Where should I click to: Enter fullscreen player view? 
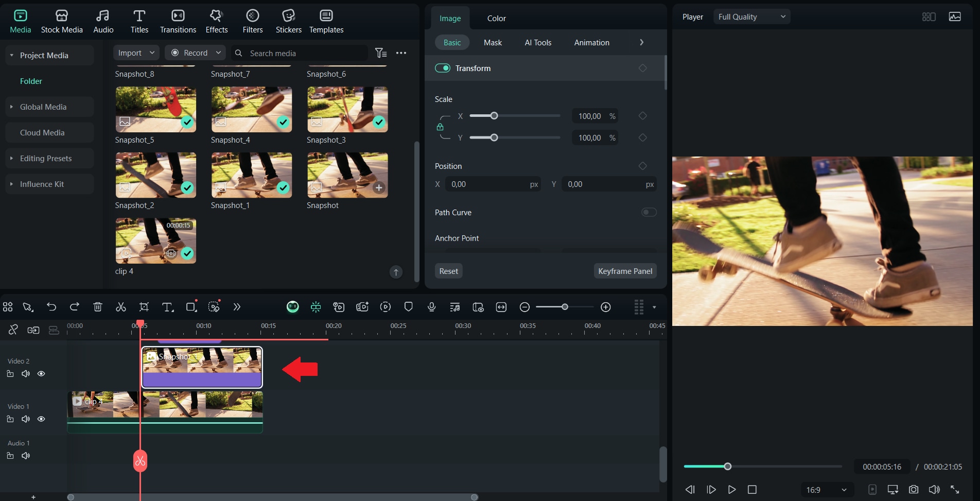tap(955, 490)
